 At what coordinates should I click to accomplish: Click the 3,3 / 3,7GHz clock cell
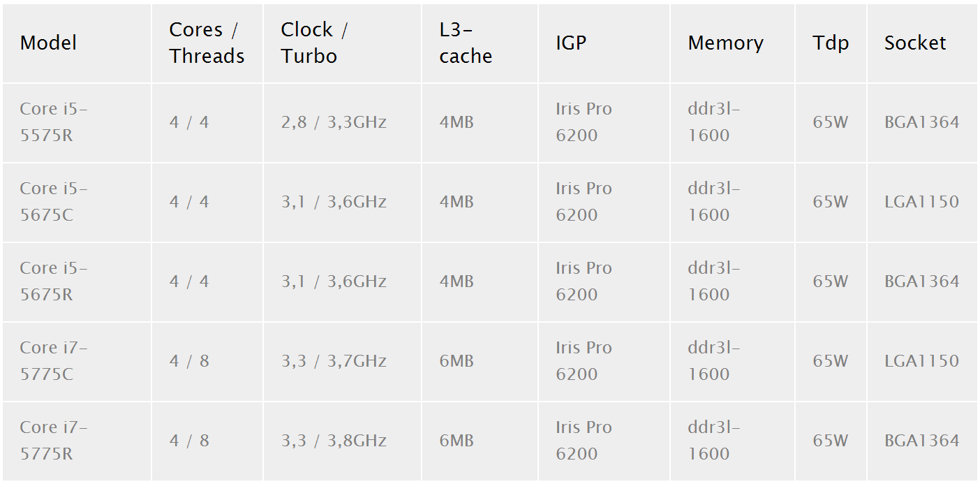334,361
